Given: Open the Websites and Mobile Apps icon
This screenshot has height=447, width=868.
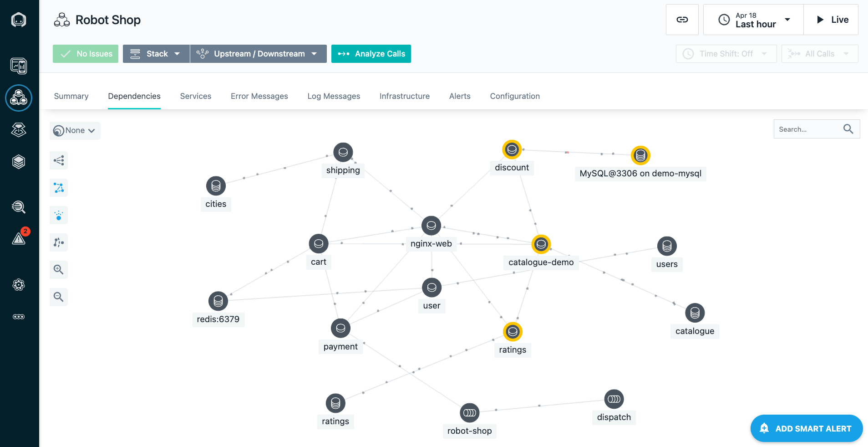Looking at the screenshot, I should point(19,66).
